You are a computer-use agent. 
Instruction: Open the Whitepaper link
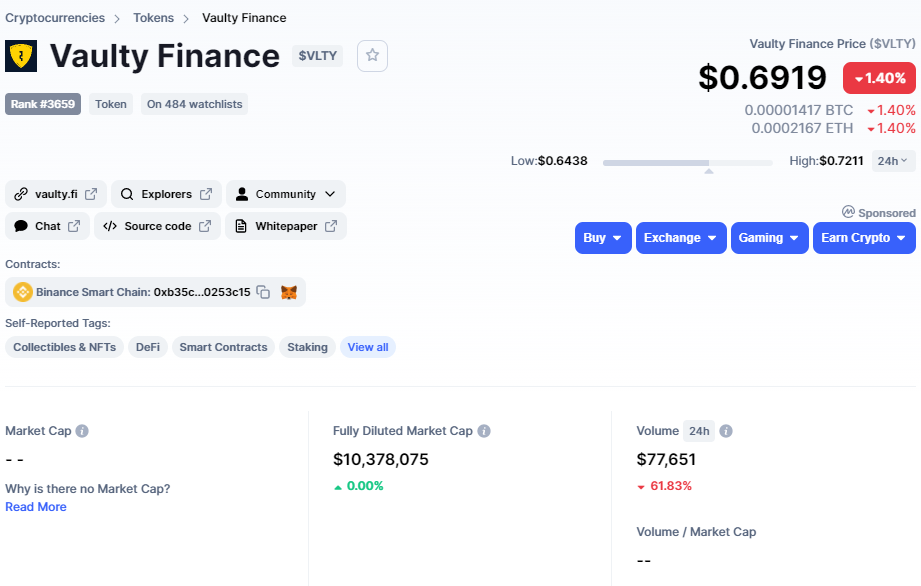click(286, 226)
